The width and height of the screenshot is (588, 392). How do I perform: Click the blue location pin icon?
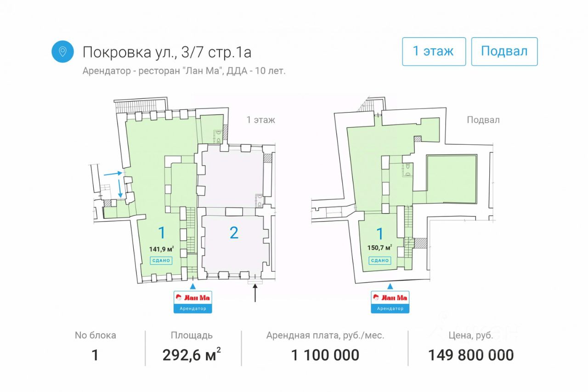tap(62, 51)
